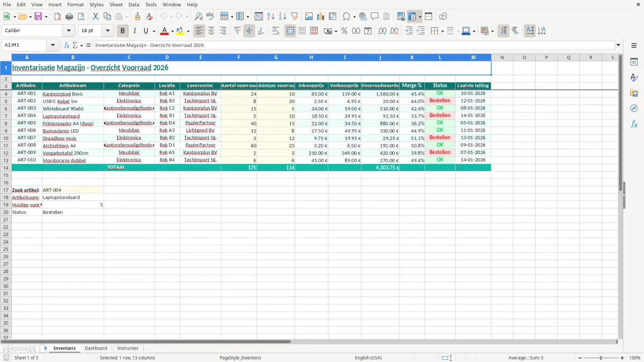Open Find & Replace from the toolbar
The height and width of the screenshot is (362, 644).
coord(199,17)
